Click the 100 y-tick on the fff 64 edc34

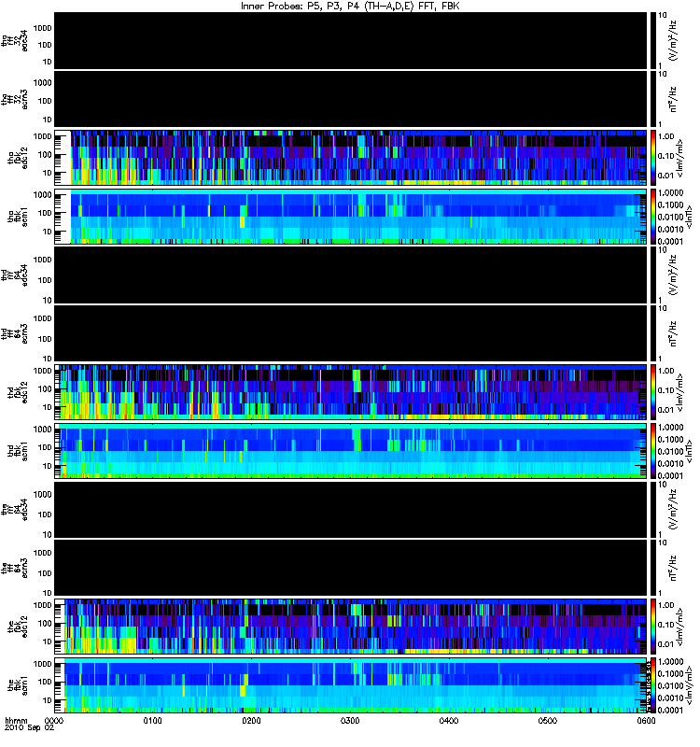45,514
